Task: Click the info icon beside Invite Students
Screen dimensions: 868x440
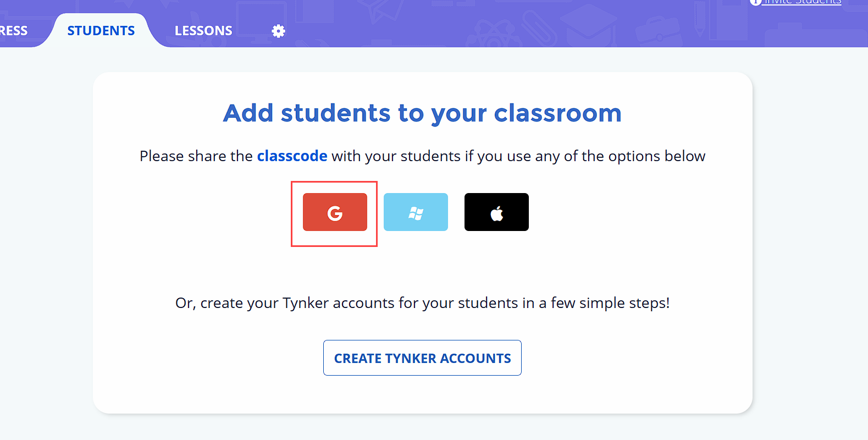Action: click(x=756, y=2)
